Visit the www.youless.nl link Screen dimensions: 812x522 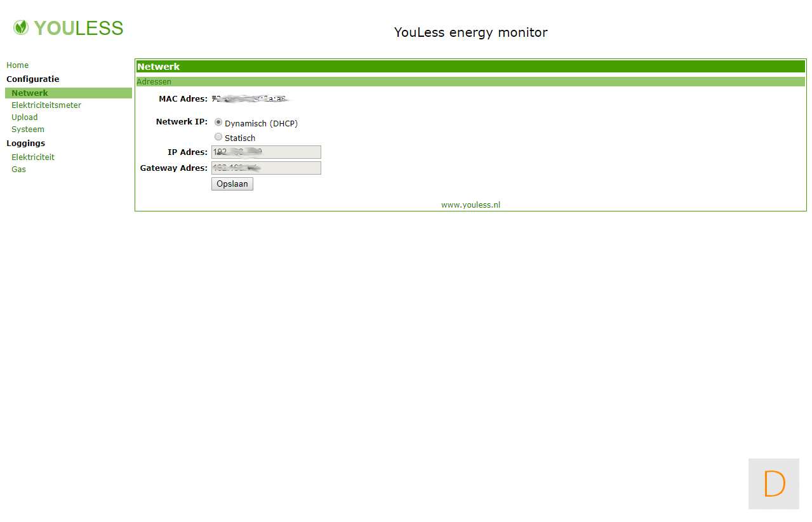[470, 205]
